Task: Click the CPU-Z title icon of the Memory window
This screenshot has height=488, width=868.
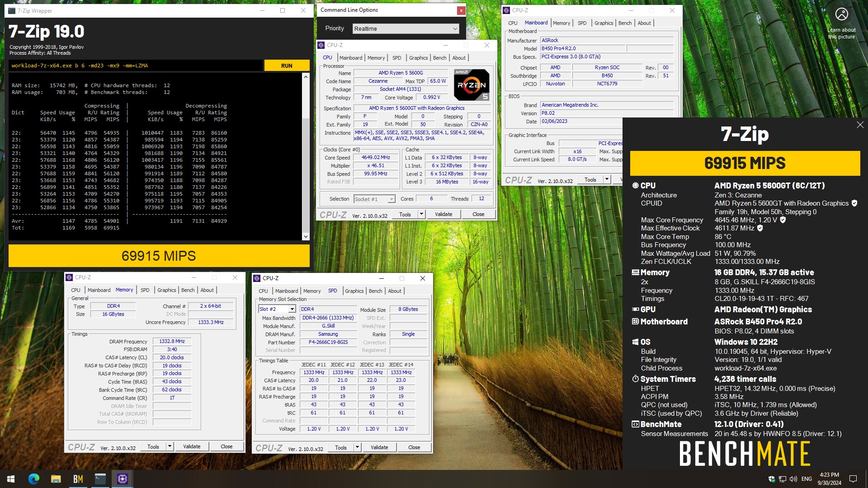Action: 69,277
